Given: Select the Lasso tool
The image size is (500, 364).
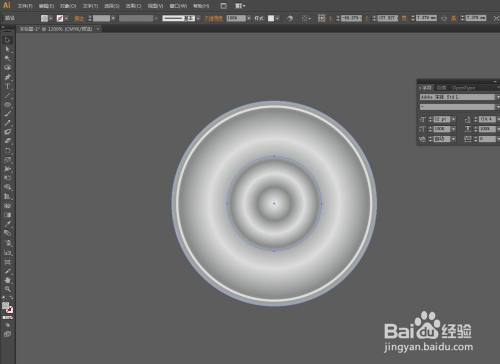Looking at the screenshot, I should pyautogui.click(x=7, y=68).
